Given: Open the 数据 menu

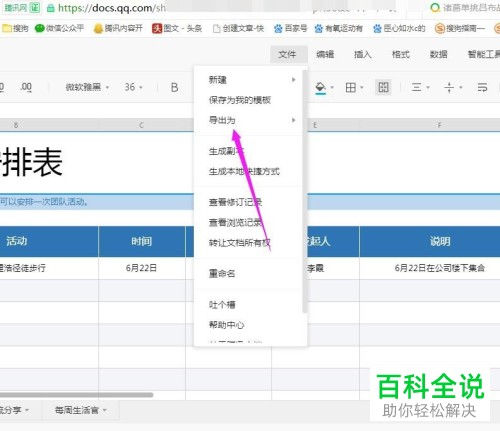Looking at the screenshot, I should click(x=438, y=54).
